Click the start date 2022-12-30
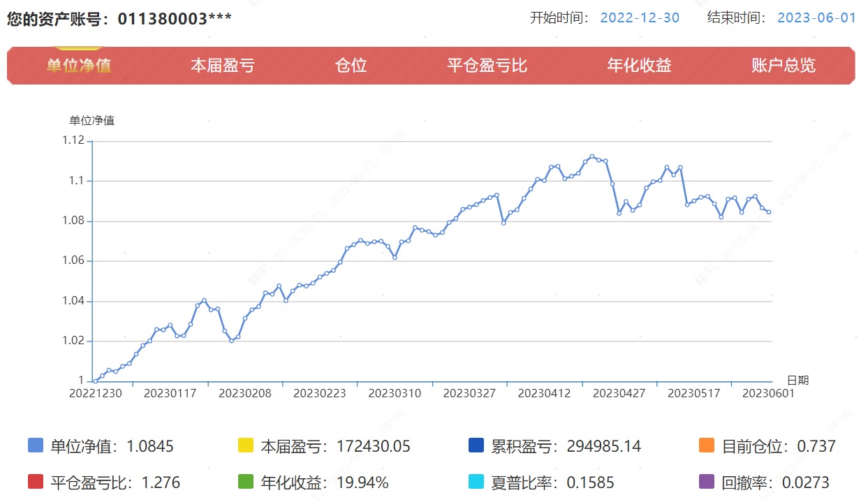868x502 pixels. (x=640, y=17)
